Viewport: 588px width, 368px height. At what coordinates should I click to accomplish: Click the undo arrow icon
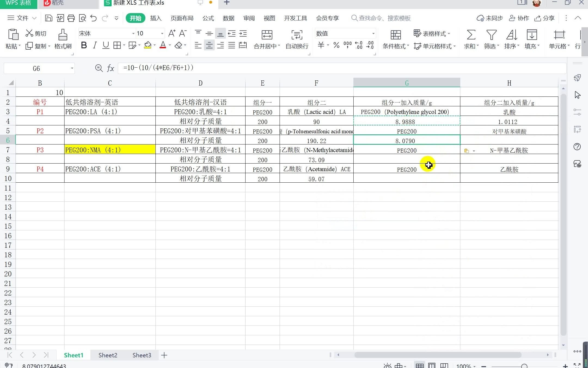(93, 18)
